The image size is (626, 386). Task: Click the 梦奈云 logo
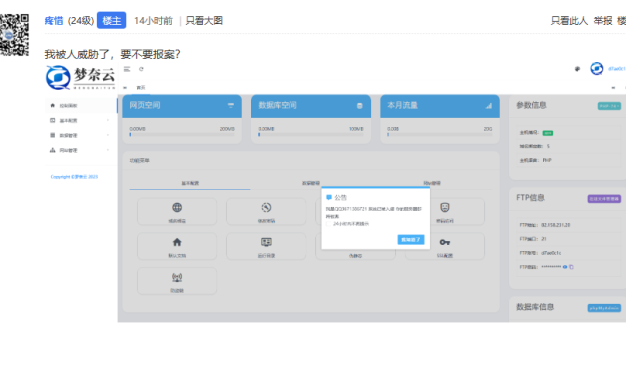click(80, 77)
